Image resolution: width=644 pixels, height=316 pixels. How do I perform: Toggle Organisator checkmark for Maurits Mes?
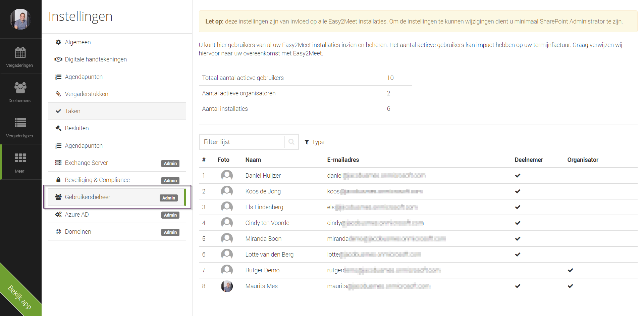click(570, 286)
